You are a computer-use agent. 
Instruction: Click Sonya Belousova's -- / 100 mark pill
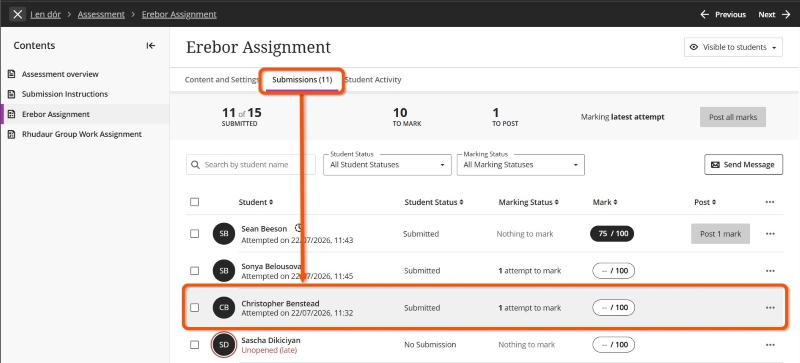613,271
